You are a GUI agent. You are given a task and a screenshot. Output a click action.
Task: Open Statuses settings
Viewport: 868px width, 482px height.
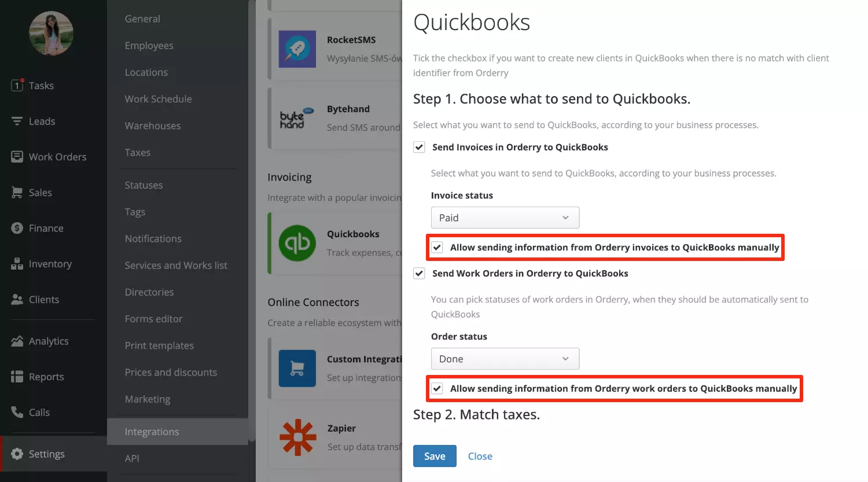(144, 185)
